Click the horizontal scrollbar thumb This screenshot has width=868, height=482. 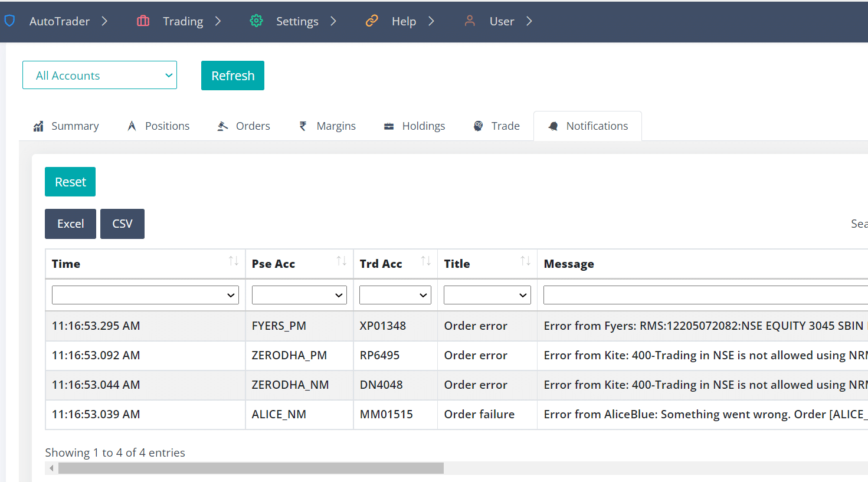(x=251, y=468)
